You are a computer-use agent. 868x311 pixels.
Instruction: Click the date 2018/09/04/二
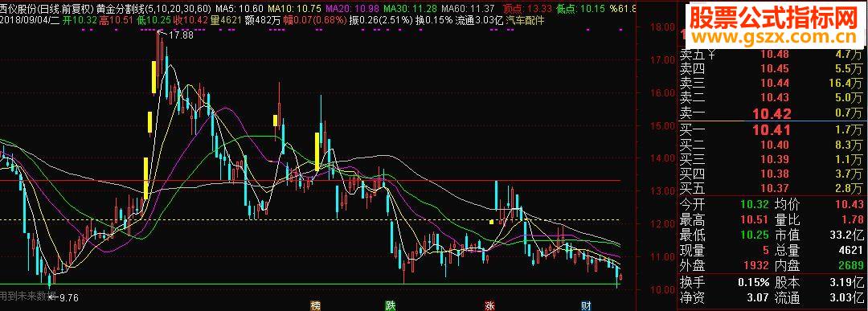pyautogui.click(x=30, y=20)
